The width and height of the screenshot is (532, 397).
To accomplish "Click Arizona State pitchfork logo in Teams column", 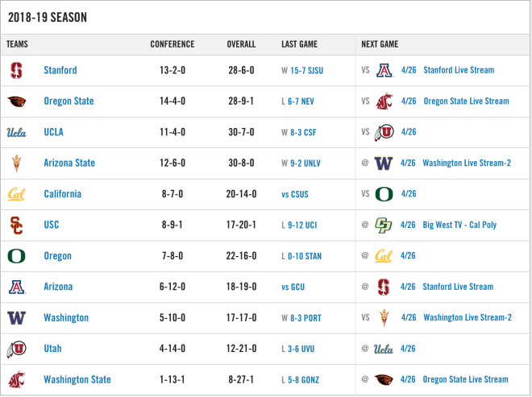I will 16,163.
